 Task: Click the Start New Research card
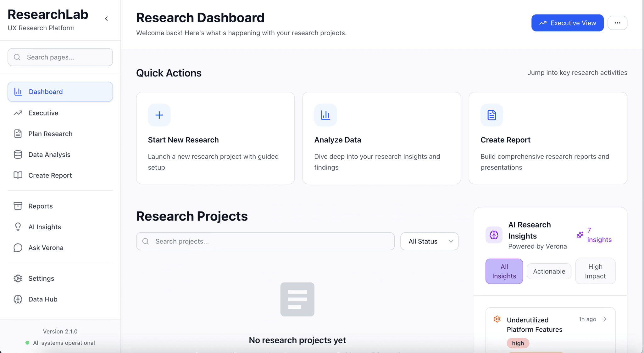tap(215, 138)
